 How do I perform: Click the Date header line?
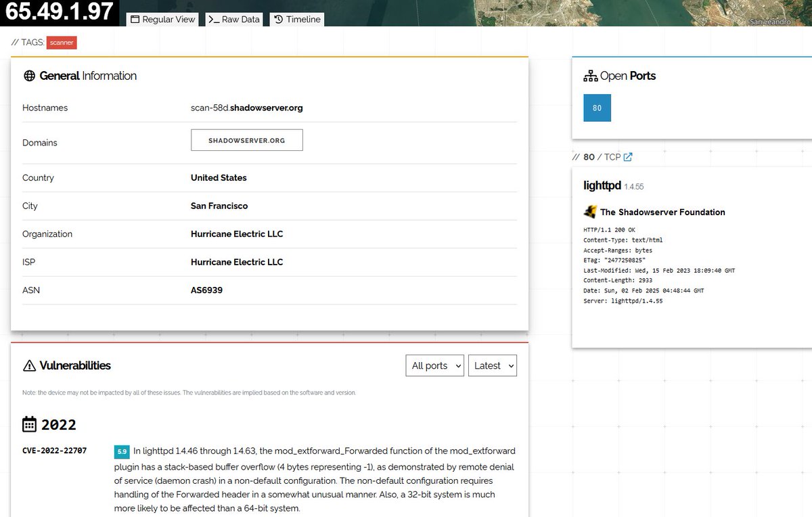pos(644,291)
